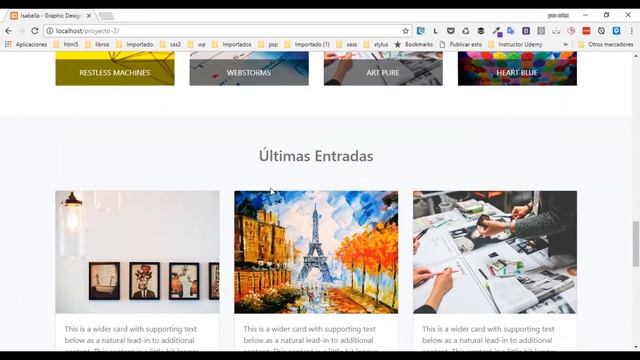
Task: Open the css3 bookmarks folder
Action: click(x=171, y=44)
